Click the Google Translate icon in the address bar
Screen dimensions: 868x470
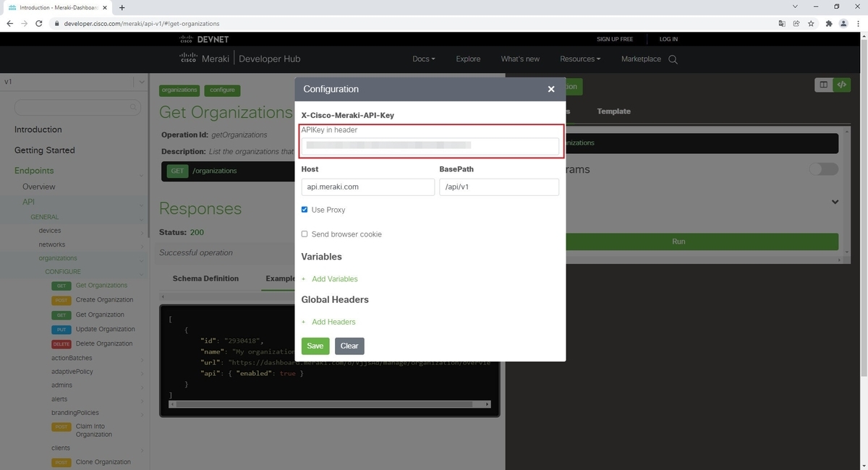[782, 23]
